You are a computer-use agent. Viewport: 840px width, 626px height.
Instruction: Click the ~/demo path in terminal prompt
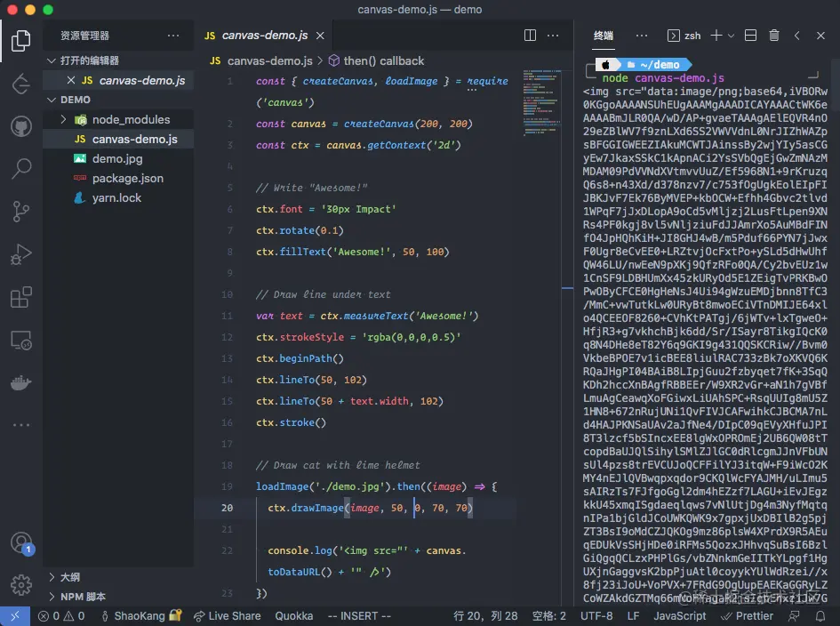point(660,65)
